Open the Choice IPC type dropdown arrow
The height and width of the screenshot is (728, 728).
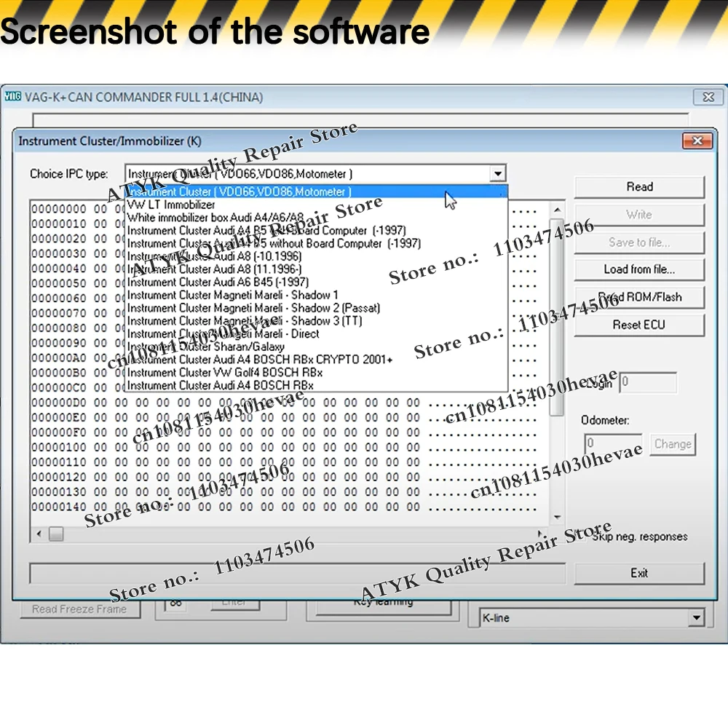[x=497, y=174]
